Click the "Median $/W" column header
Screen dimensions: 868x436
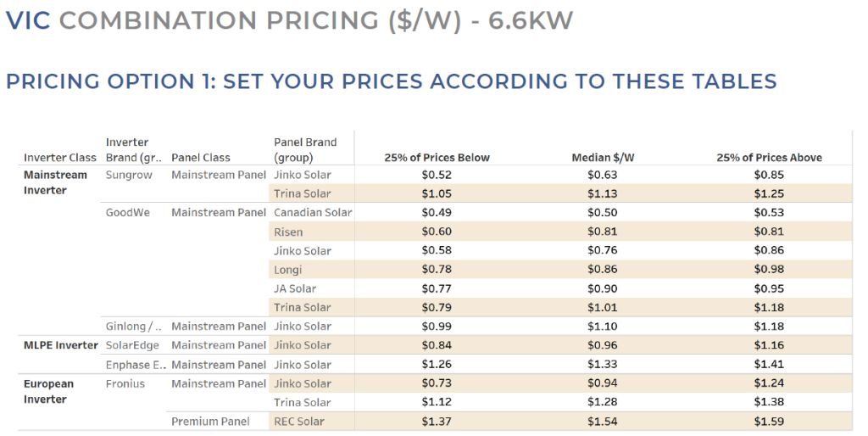603,157
